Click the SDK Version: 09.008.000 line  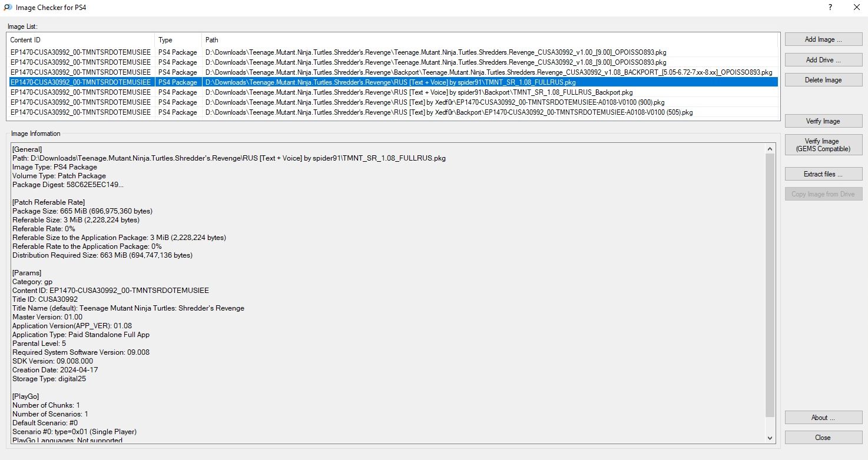53,361
